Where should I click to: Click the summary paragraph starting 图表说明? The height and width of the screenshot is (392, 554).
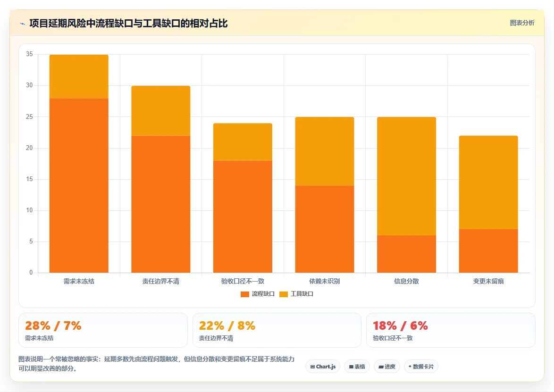[x=157, y=364]
